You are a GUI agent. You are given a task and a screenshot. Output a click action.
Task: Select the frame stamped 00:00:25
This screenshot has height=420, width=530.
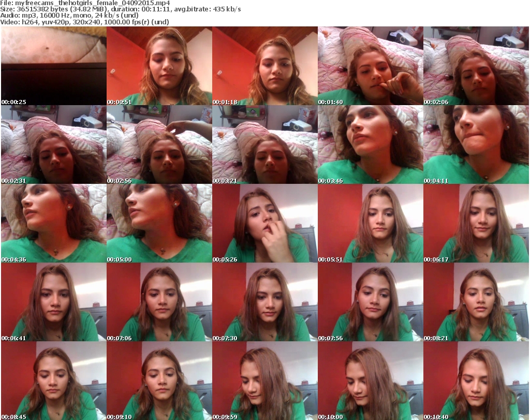[54, 66]
